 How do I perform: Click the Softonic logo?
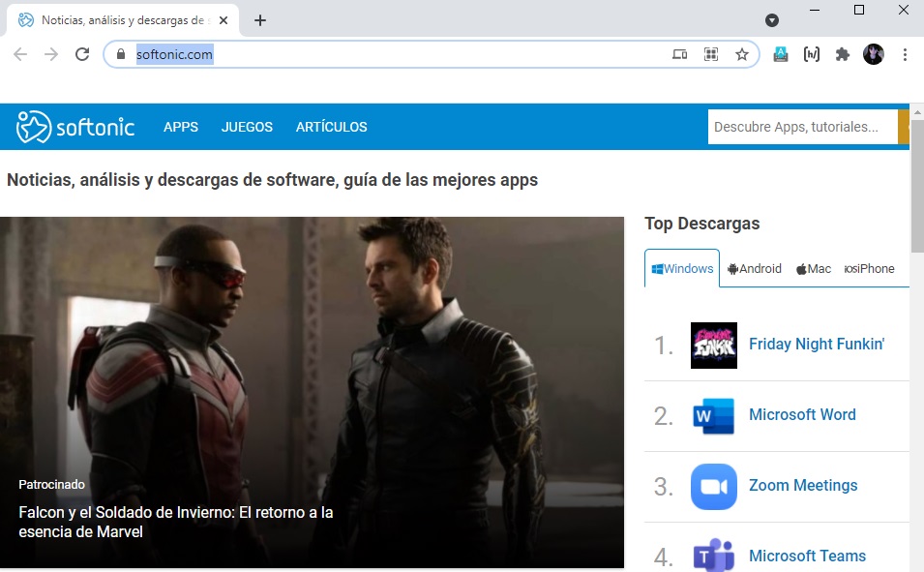[x=75, y=126]
